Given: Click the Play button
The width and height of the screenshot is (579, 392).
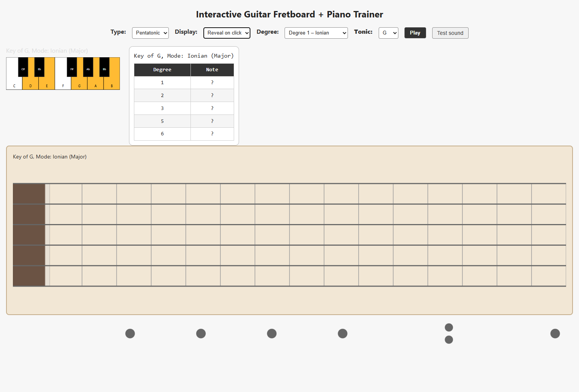Looking at the screenshot, I should coord(415,33).
